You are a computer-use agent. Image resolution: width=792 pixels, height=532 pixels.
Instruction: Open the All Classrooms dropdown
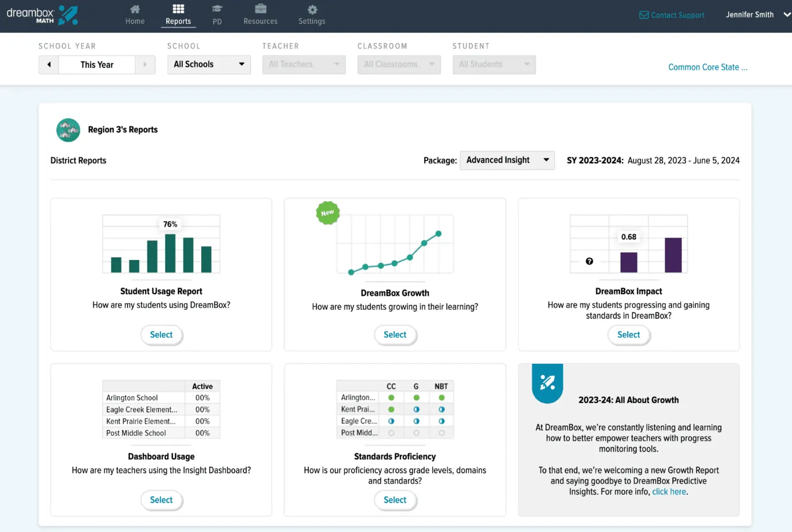399,64
